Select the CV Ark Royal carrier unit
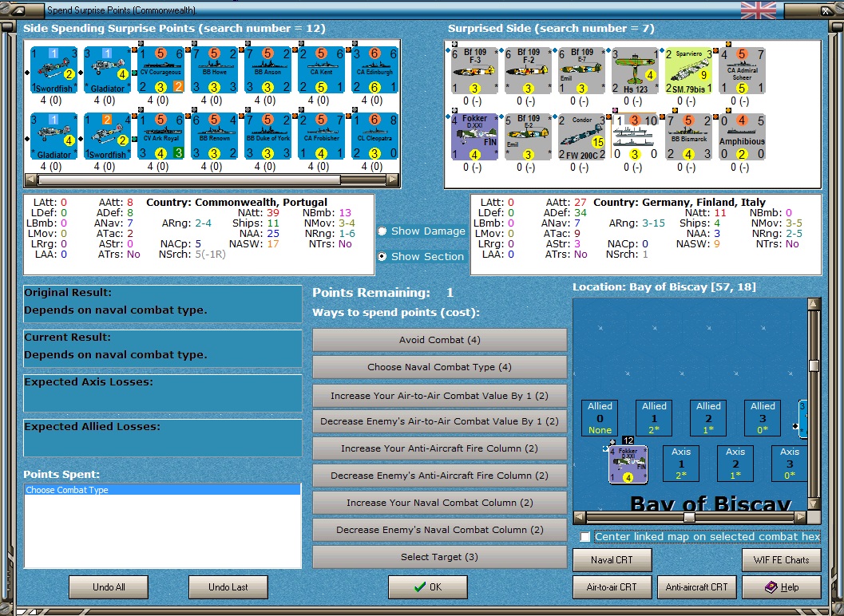The image size is (844, 616). pyautogui.click(x=161, y=136)
